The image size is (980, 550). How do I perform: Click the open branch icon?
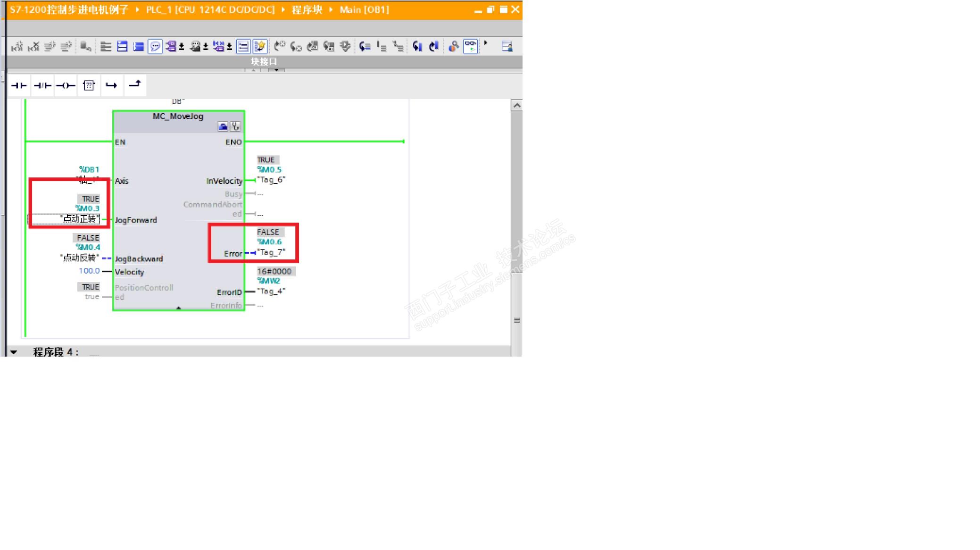[111, 85]
